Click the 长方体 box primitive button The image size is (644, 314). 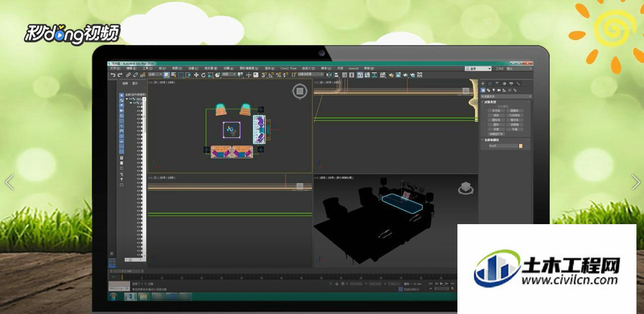click(497, 111)
